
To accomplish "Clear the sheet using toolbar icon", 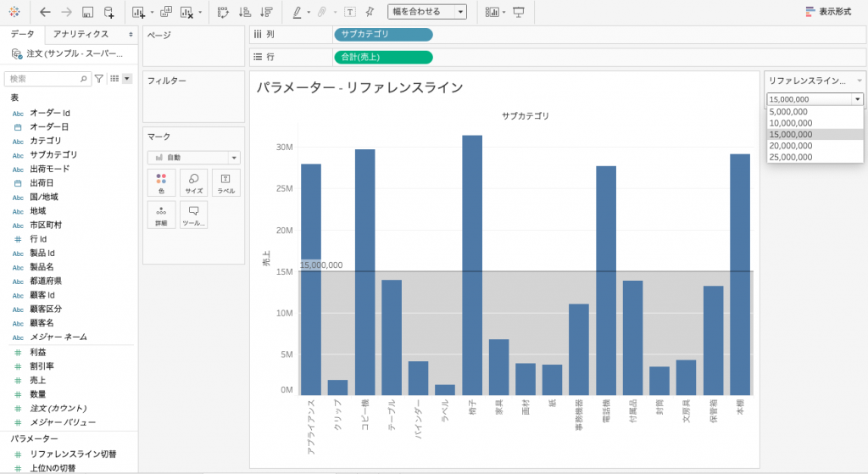I will [187, 12].
